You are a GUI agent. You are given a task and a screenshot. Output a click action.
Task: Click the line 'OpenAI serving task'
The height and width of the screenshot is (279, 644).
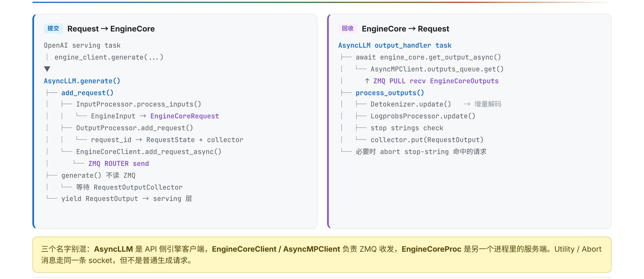pos(82,45)
